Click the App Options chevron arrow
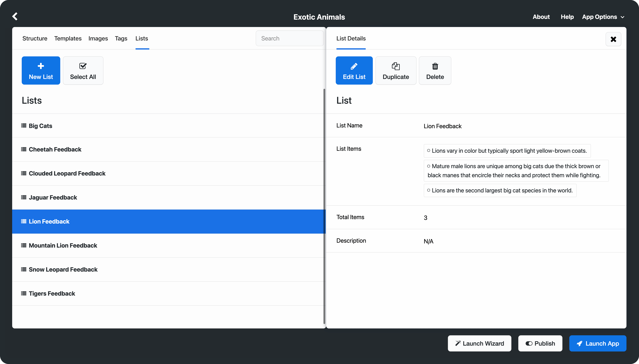Screen dimensions: 639x364 point(622,17)
